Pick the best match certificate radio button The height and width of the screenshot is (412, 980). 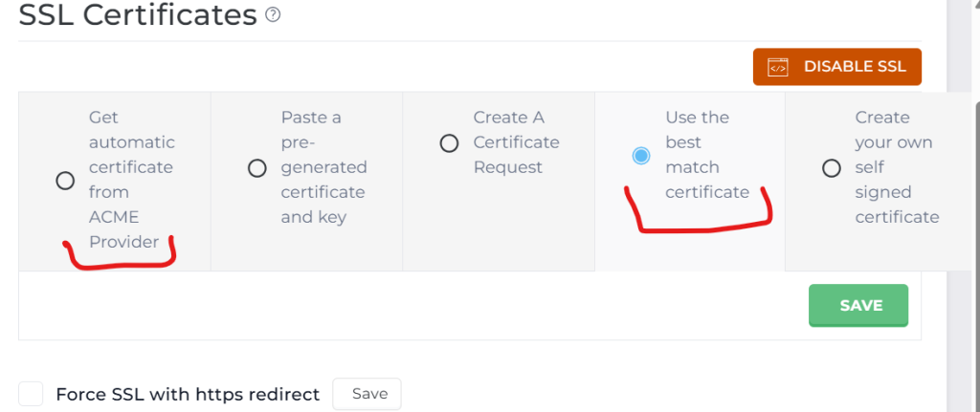point(641,156)
